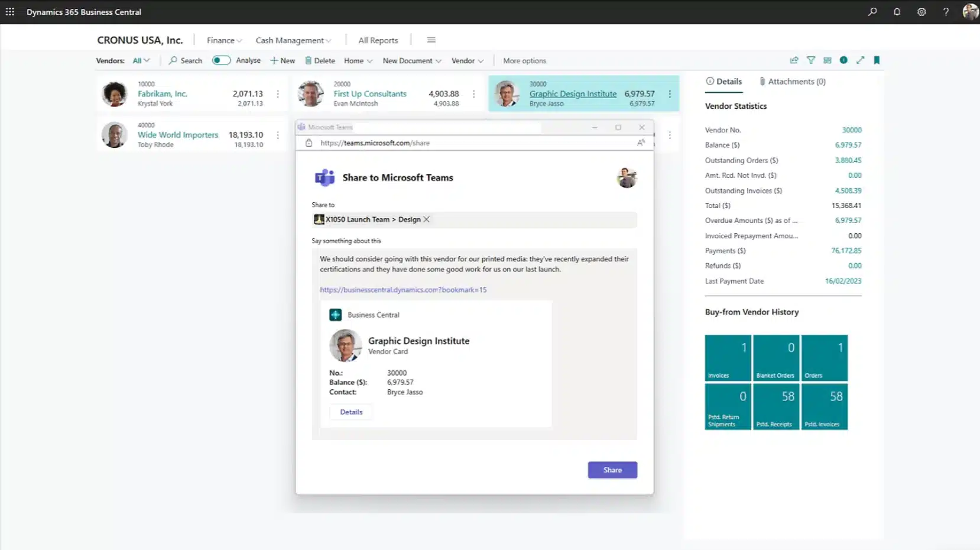The height and width of the screenshot is (550, 980).
Task: Click the Business Central icon in the card preview
Action: [335, 315]
